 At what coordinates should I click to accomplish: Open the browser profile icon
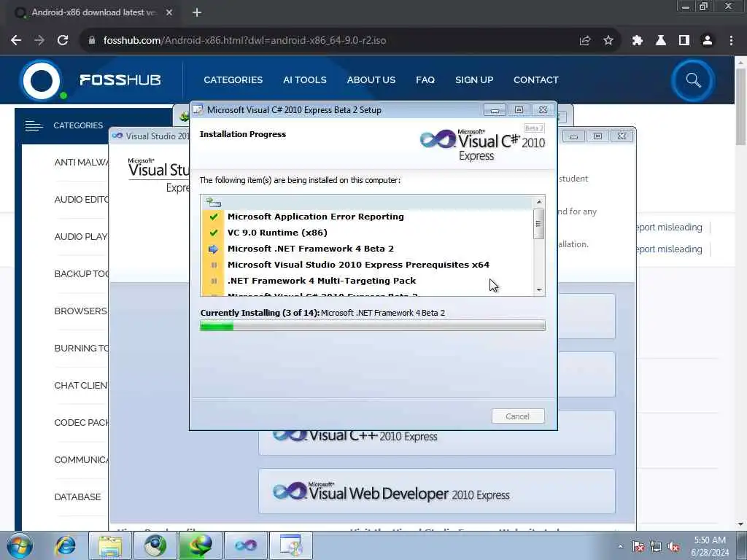point(708,41)
